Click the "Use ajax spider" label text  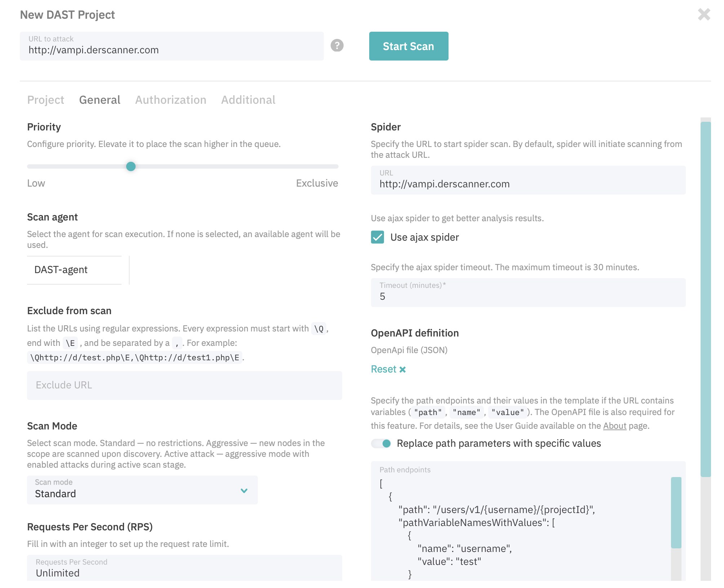[x=424, y=237]
